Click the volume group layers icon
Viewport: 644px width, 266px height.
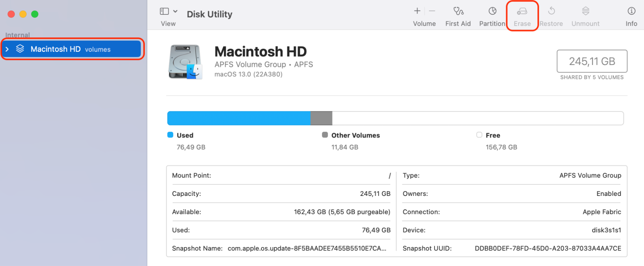(x=20, y=49)
